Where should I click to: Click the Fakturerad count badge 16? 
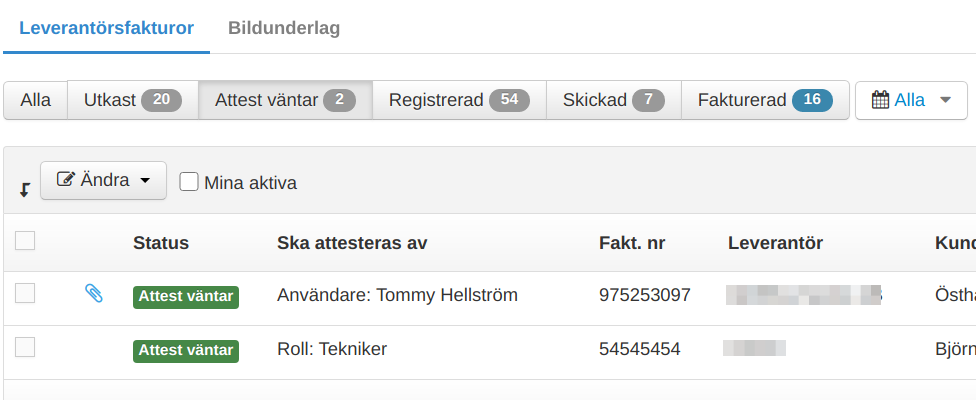(x=812, y=100)
